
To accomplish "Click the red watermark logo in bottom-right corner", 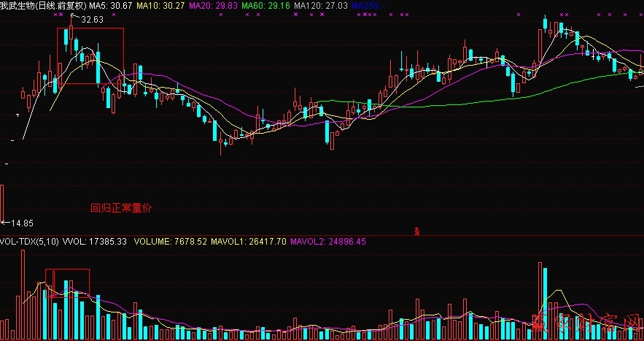I will (x=587, y=326).
